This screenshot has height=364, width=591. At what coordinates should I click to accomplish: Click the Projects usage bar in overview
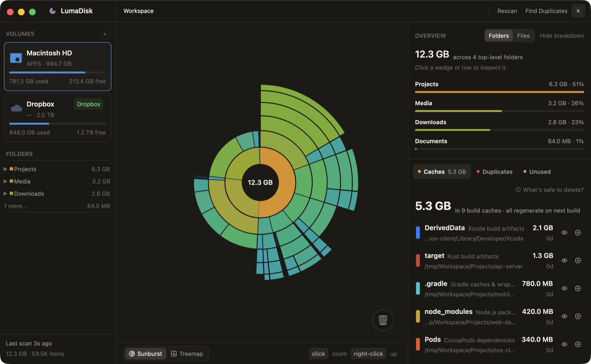499,92
